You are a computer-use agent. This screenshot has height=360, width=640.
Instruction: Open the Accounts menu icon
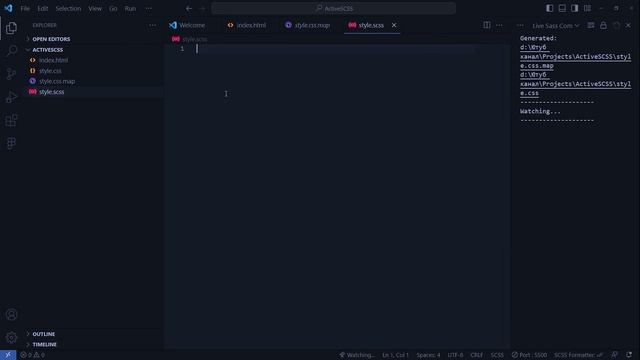pyautogui.click(x=11, y=314)
